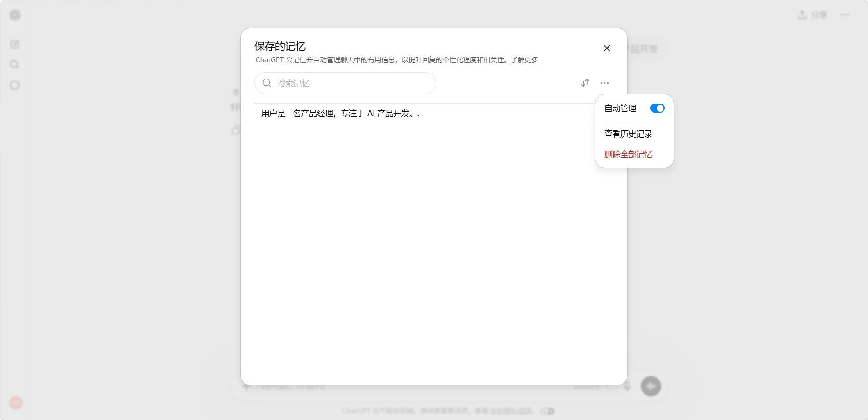Click the ChatGPT logo in sidebar
868x420 pixels.
[15, 15]
